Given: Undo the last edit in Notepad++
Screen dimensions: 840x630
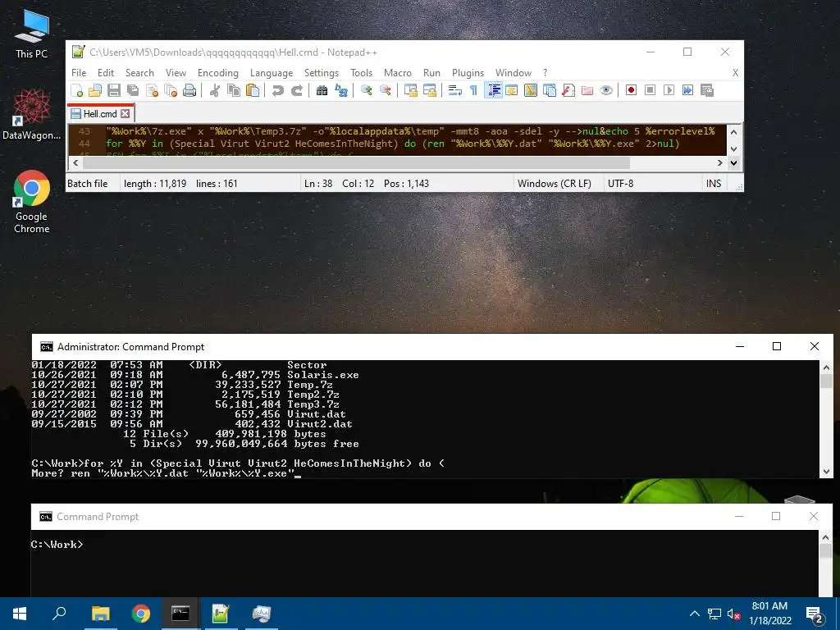Looking at the screenshot, I should click(x=277, y=90).
